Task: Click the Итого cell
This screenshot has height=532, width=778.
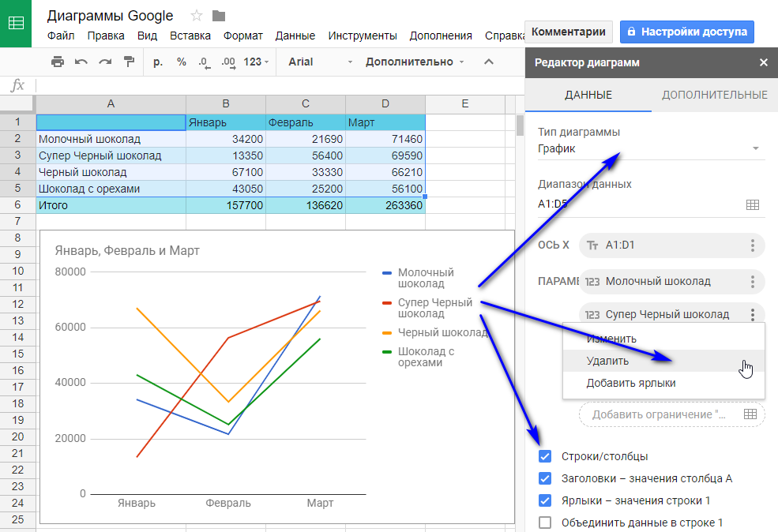Action: click(111, 205)
